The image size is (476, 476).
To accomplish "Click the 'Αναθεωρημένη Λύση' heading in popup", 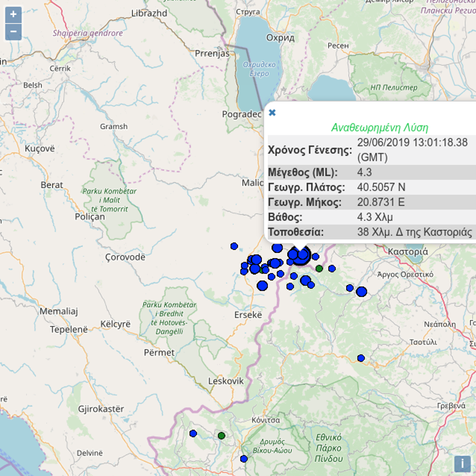I will [x=379, y=127].
